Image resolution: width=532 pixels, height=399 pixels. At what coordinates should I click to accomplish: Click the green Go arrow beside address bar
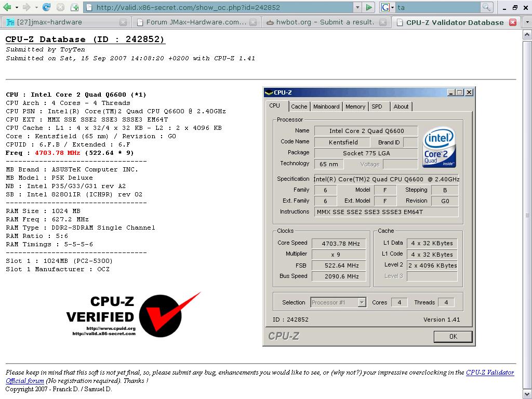[369, 7]
